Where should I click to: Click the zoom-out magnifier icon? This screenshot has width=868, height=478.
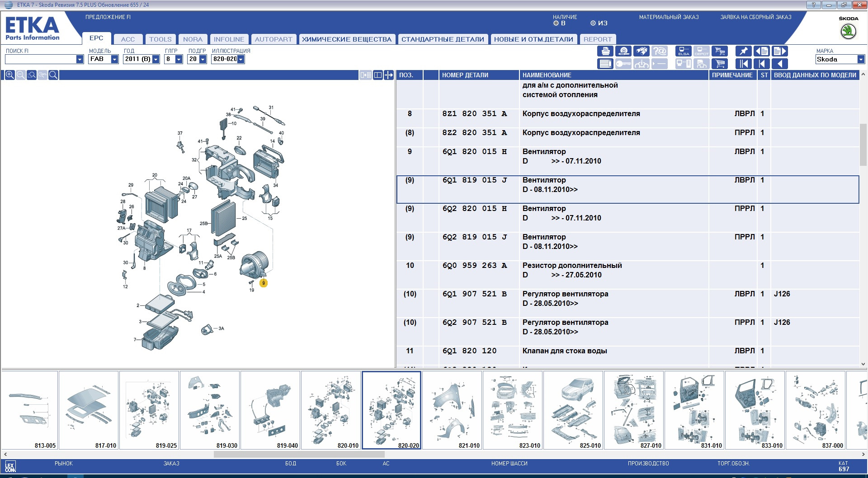tap(21, 75)
